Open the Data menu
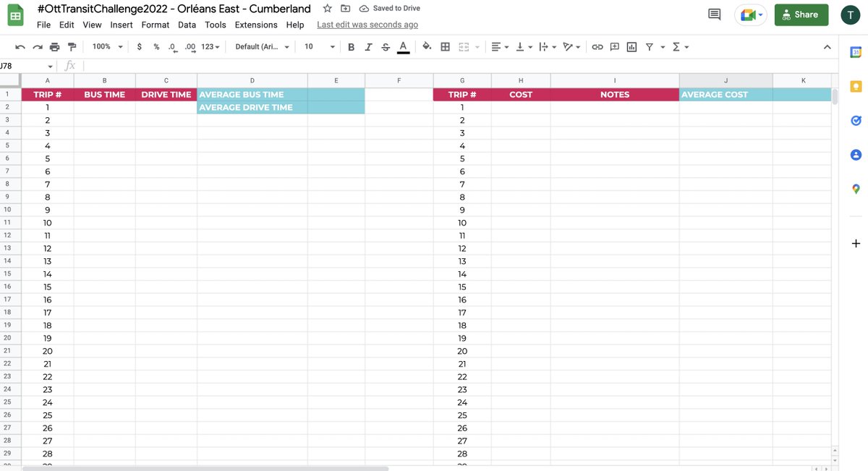This screenshot has width=868, height=471. [187, 24]
